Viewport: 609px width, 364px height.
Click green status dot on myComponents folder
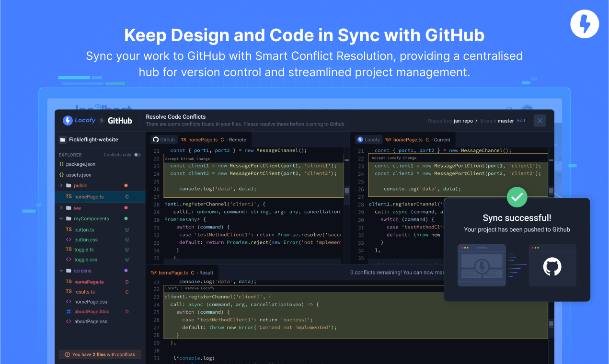[x=126, y=218]
